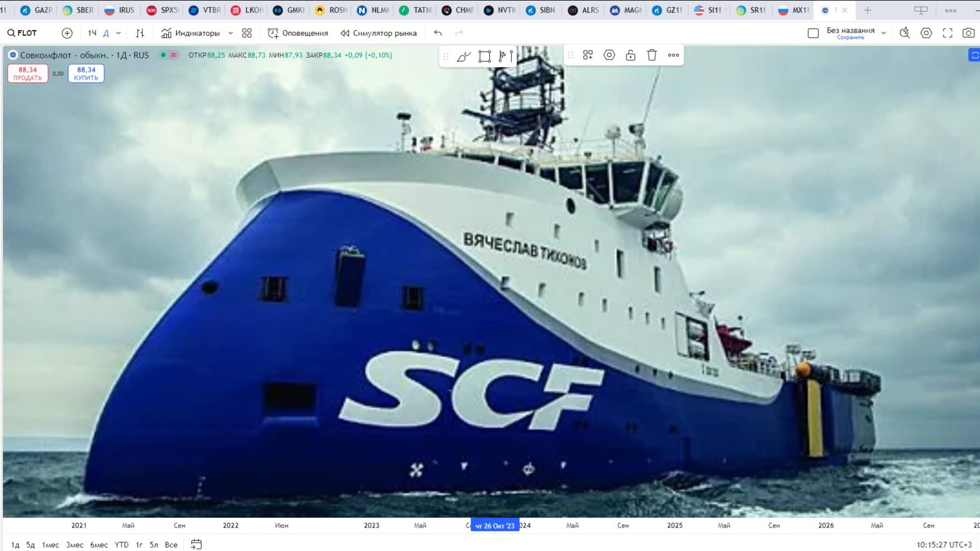
Task: Select the Д daily interval
Action: click(x=106, y=33)
